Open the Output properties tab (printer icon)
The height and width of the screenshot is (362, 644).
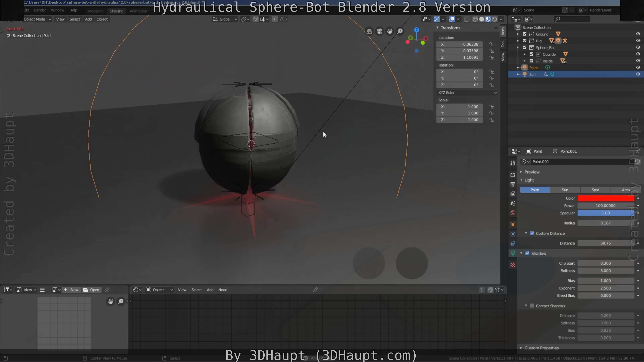(x=513, y=184)
